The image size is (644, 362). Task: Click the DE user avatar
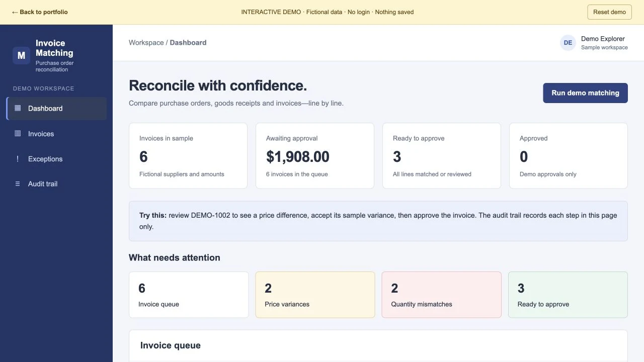click(568, 43)
